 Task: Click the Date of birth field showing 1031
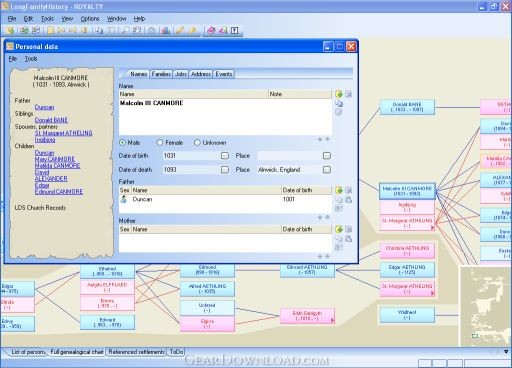[192, 156]
